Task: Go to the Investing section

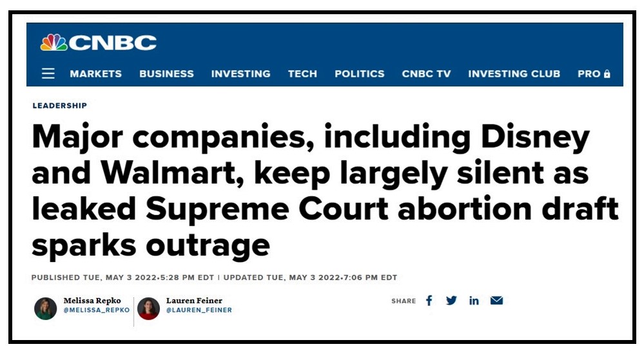Action: (x=240, y=74)
